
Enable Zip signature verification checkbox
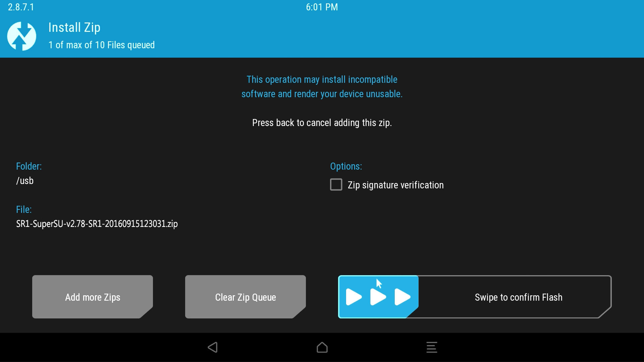336,185
